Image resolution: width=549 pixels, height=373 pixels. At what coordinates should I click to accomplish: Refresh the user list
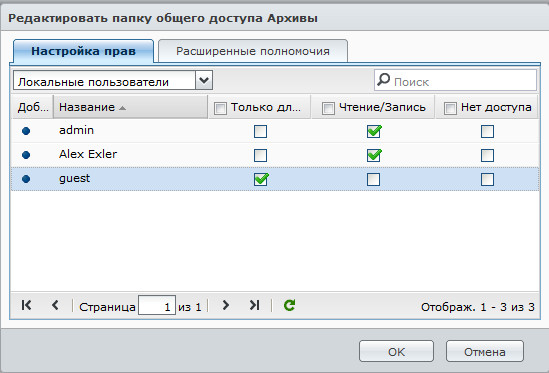(x=289, y=305)
